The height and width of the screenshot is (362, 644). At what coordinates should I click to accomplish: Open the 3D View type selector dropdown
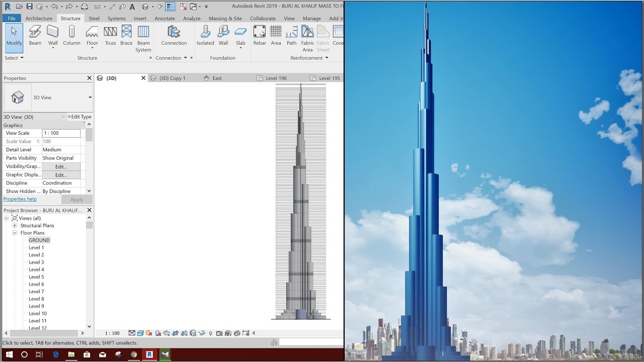click(90, 98)
